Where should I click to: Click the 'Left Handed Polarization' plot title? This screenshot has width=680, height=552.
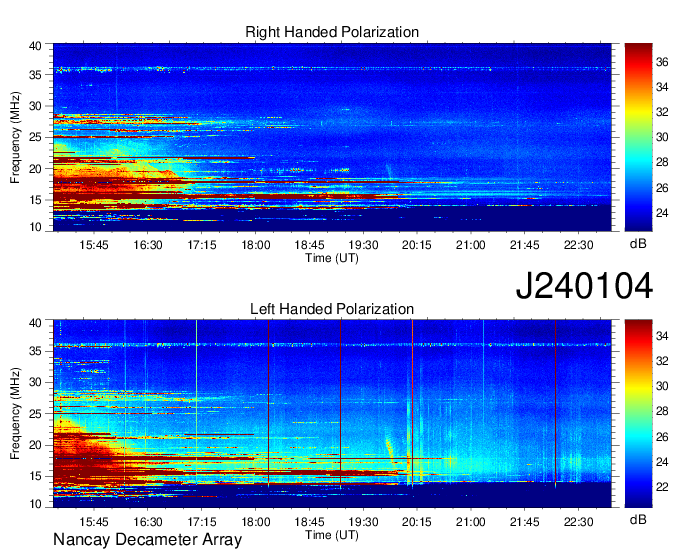pyautogui.click(x=332, y=309)
